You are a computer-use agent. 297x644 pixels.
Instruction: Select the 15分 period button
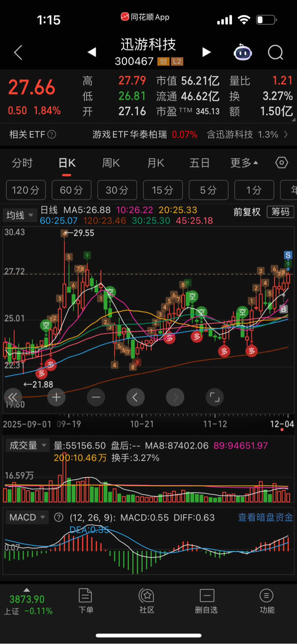[x=163, y=190]
